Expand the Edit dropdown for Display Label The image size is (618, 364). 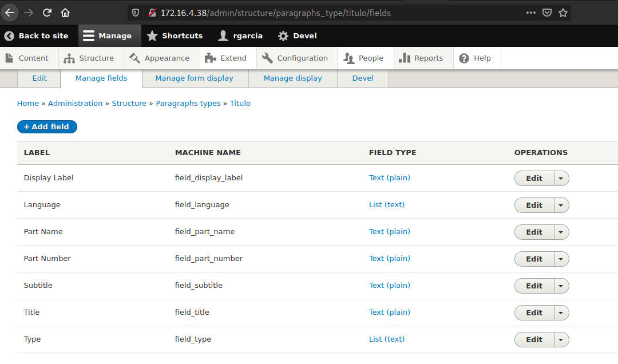(x=560, y=178)
